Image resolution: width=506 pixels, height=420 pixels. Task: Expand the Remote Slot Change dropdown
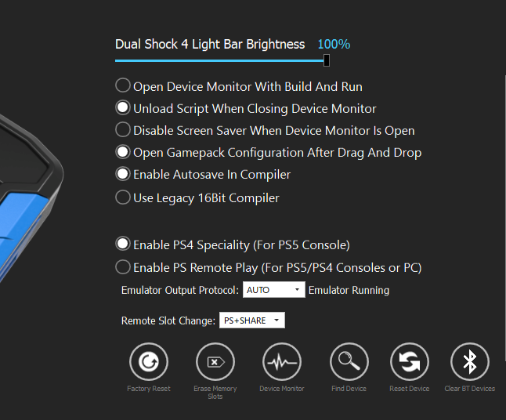point(251,320)
